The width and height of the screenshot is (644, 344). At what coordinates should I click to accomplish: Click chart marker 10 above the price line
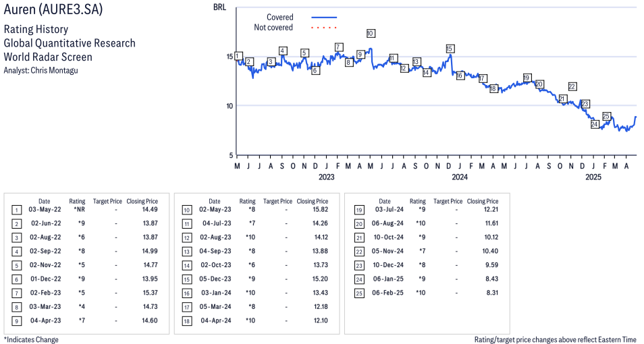[371, 33]
